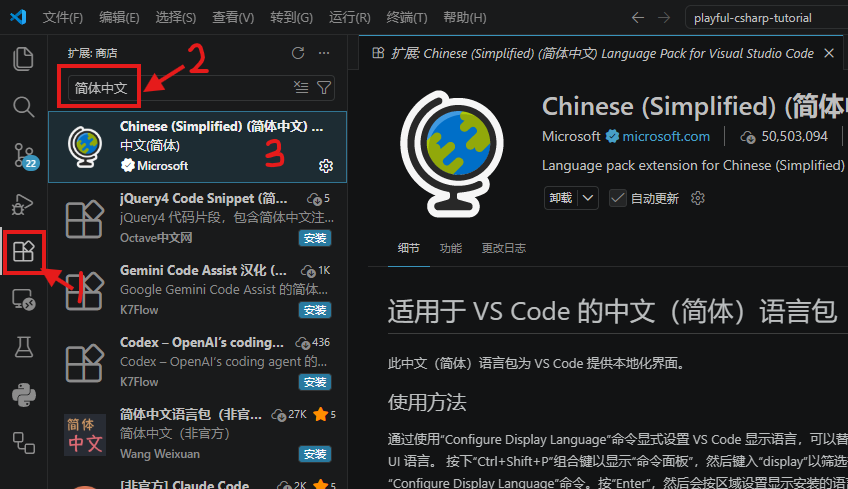848x489 pixels.
Task: Close the Chinese Language Pack extension tab
Action: (829, 53)
